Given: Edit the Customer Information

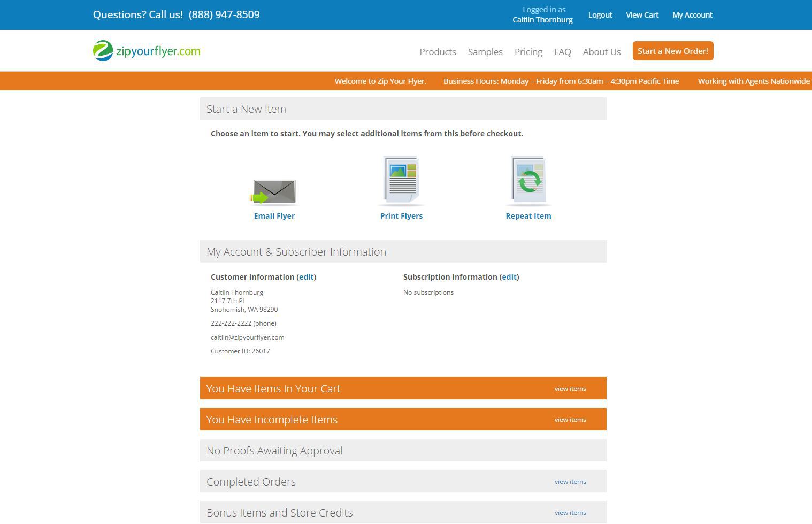Looking at the screenshot, I should (306, 277).
